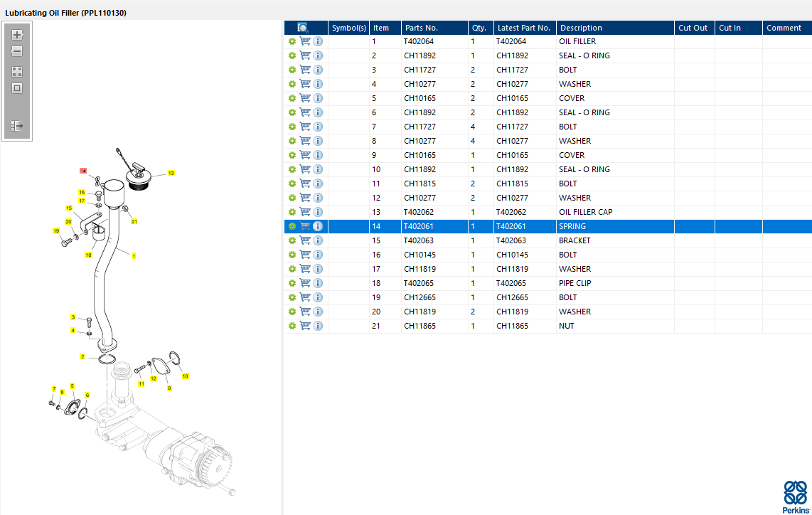Click the Qty. column header

tap(481, 28)
